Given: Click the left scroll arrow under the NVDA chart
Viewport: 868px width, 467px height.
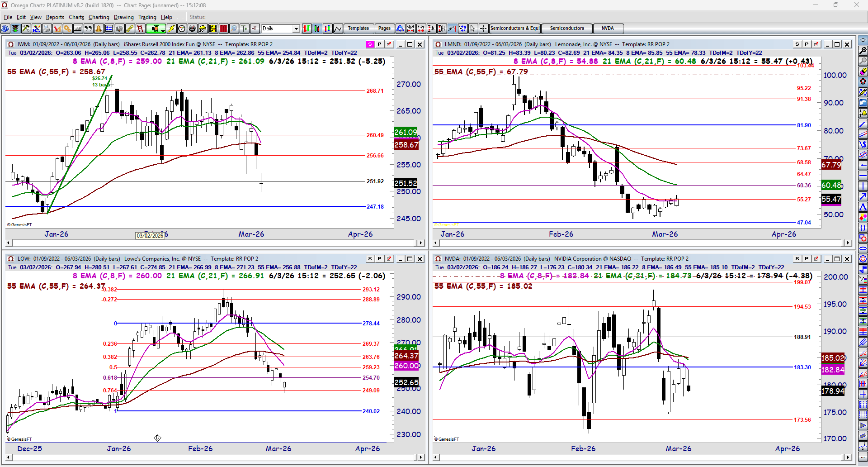Looking at the screenshot, I should point(436,457).
